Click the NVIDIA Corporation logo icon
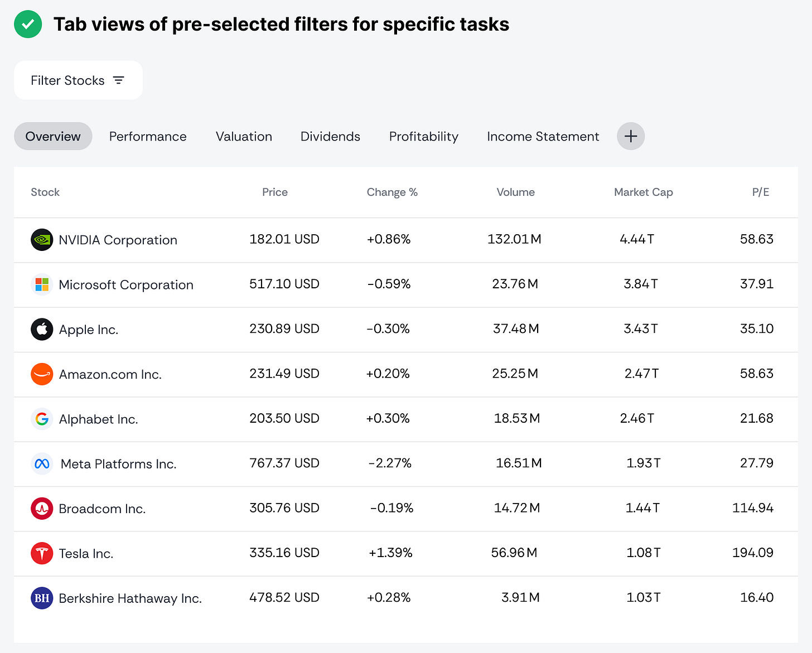Screen dimensions: 812x653 click(42, 240)
